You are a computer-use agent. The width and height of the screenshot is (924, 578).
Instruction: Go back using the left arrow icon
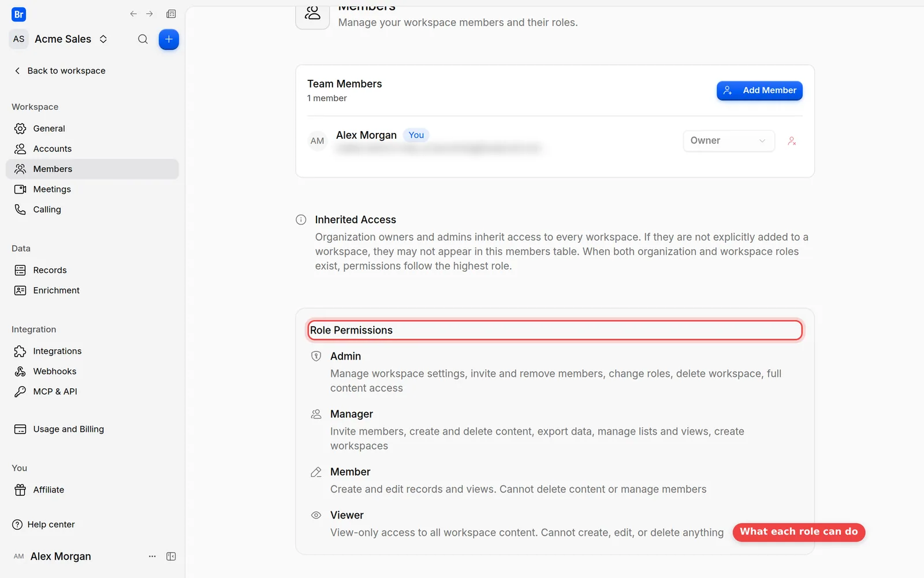point(133,14)
